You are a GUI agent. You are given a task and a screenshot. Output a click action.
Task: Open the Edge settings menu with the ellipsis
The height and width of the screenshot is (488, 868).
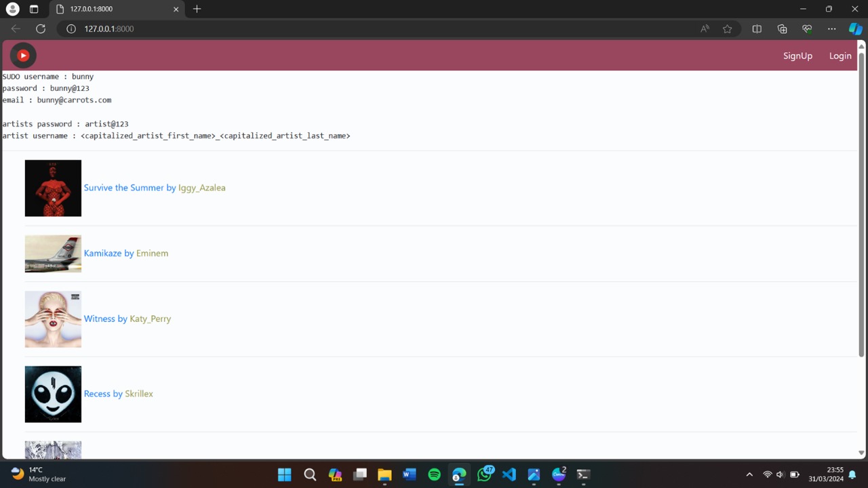pyautogui.click(x=831, y=28)
